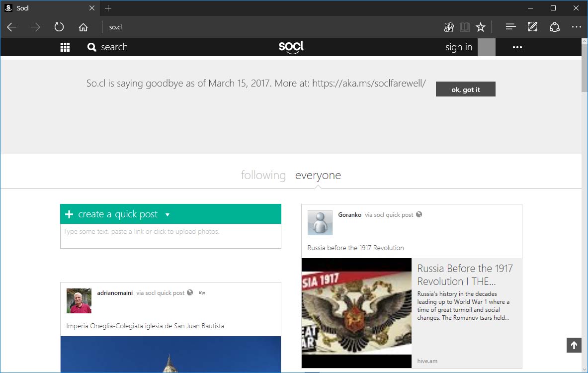Open adrianomaini's profile name link

point(115,293)
